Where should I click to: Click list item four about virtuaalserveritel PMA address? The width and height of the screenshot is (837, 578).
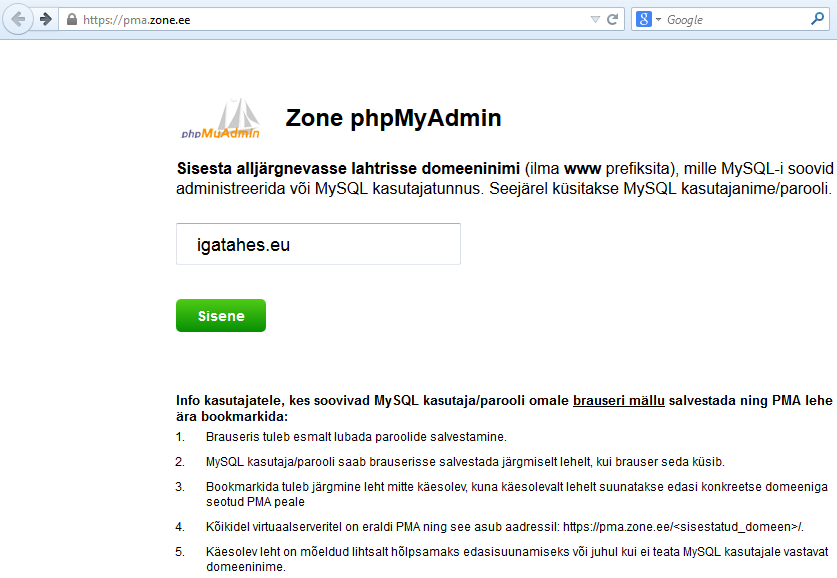click(504, 527)
